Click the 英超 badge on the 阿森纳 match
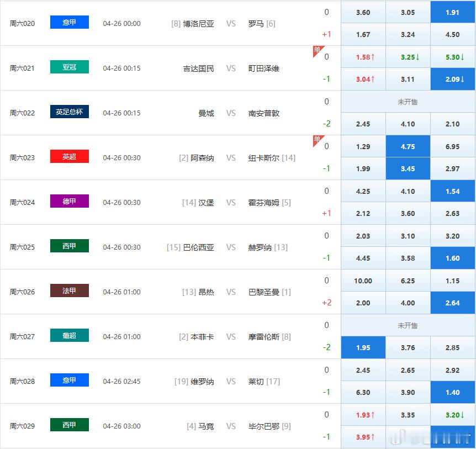Image resolution: width=476 pixels, height=449 pixels. (x=69, y=156)
